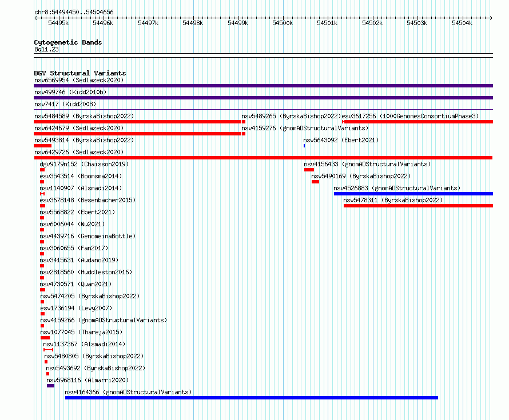Viewport: 509px width, 420px height.
Task: Click nsv4526883 (gnomADStructuralVariants) label
Action: [397, 188]
